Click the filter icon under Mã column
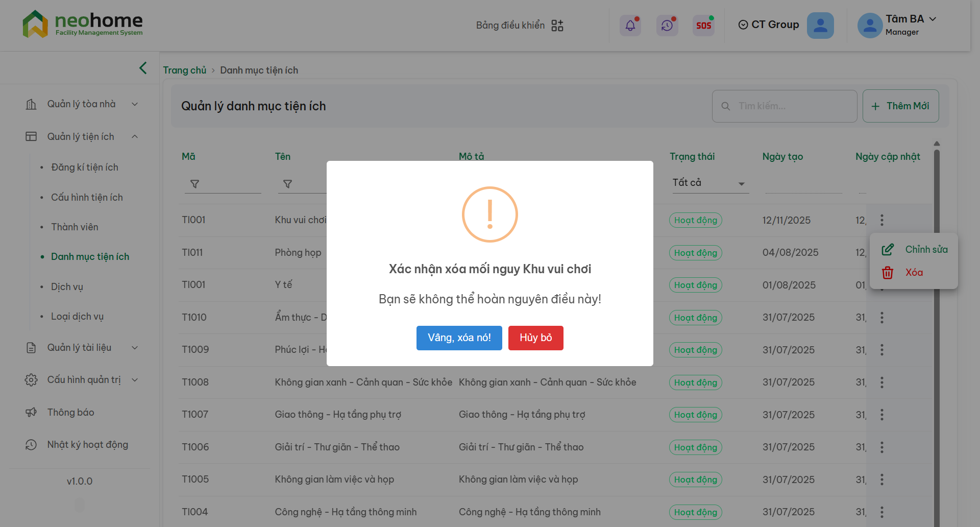 [x=194, y=184]
